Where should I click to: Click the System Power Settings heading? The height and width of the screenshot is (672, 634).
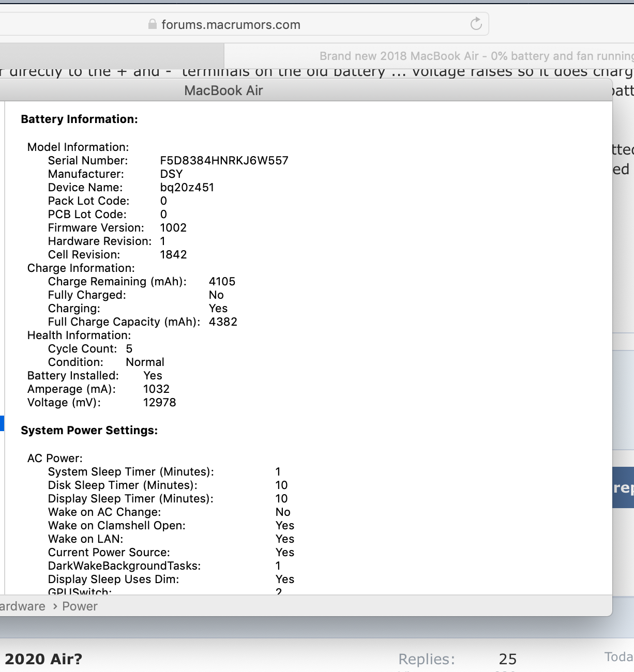[x=89, y=431]
